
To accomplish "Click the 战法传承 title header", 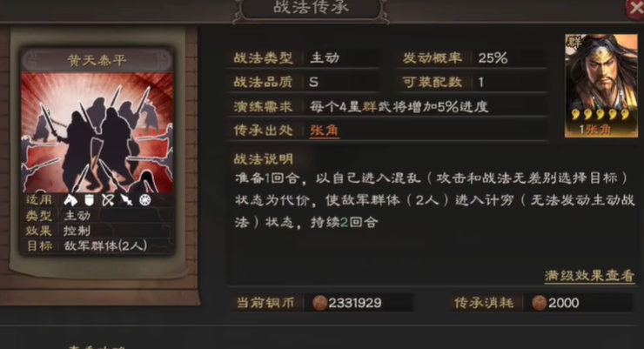I will point(311,8).
